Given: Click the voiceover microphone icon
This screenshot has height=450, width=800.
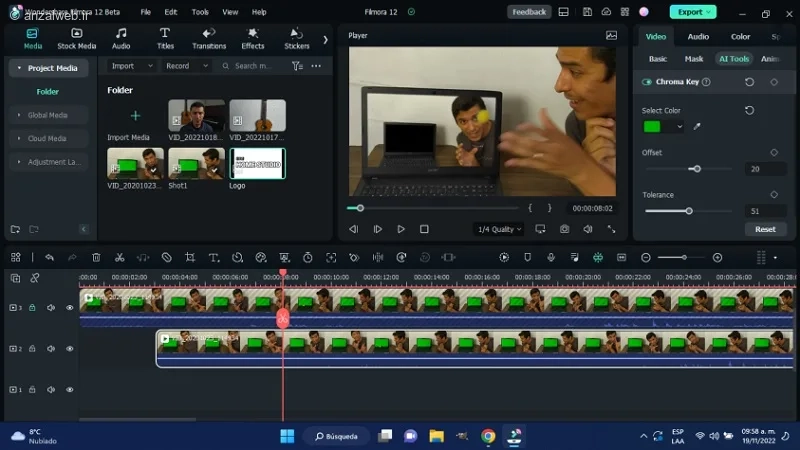Looking at the screenshot, I should coord(551,258).
